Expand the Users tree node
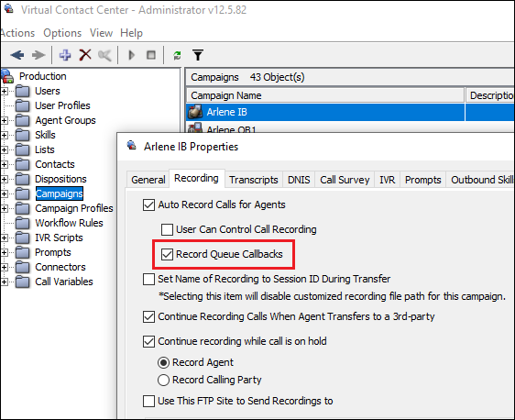 coord(5,91)
